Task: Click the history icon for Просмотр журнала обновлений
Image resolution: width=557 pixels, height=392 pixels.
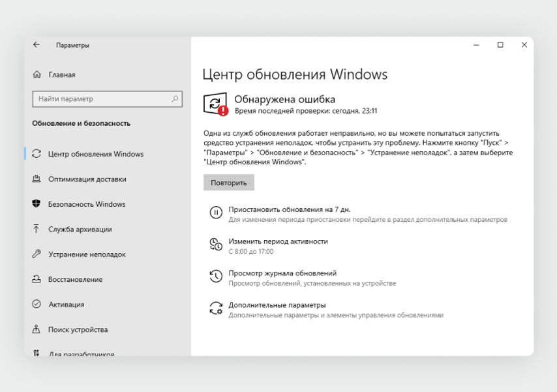Action: pyautogui.click(x=216, y=276)
